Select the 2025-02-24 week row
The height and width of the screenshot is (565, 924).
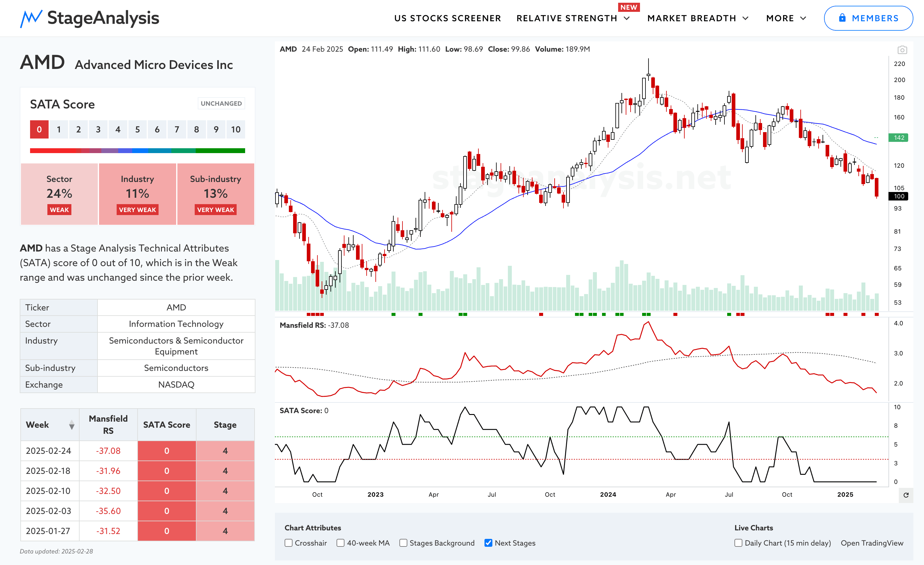pos(138,451)
